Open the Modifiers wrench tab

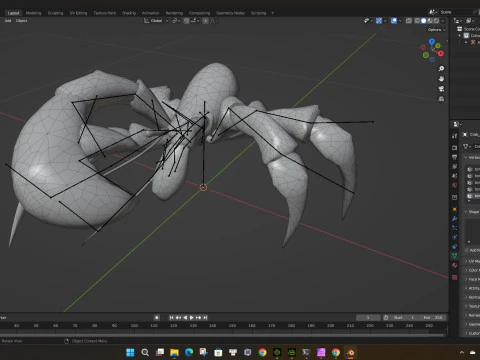tap(455, 219)
